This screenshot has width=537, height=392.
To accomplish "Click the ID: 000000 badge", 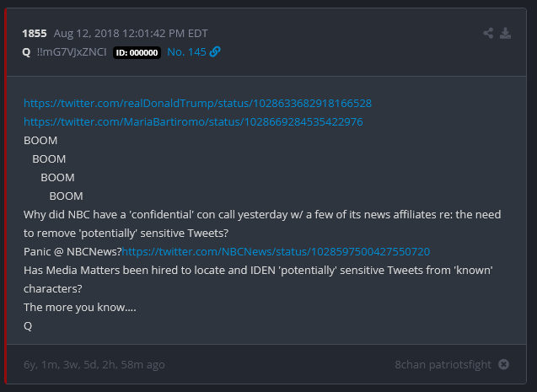I will pyautogui.click(x=136, y=52).
